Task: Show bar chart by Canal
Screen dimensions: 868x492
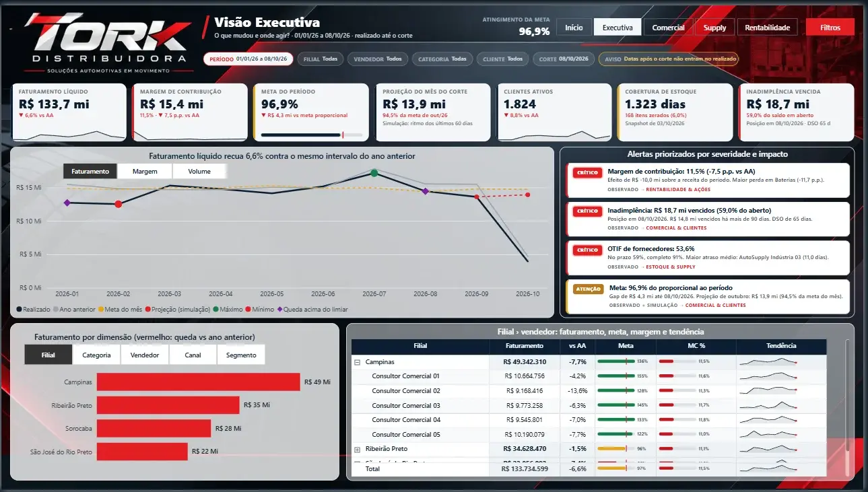Action: pos(193,355)
